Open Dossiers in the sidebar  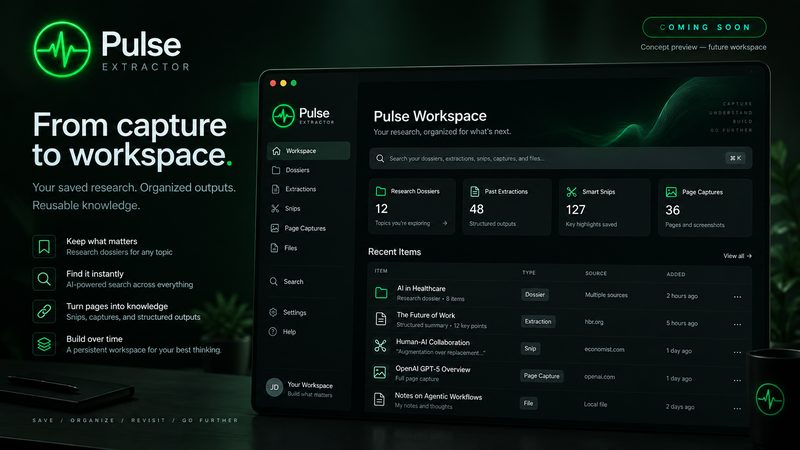(x=297, y=170)
